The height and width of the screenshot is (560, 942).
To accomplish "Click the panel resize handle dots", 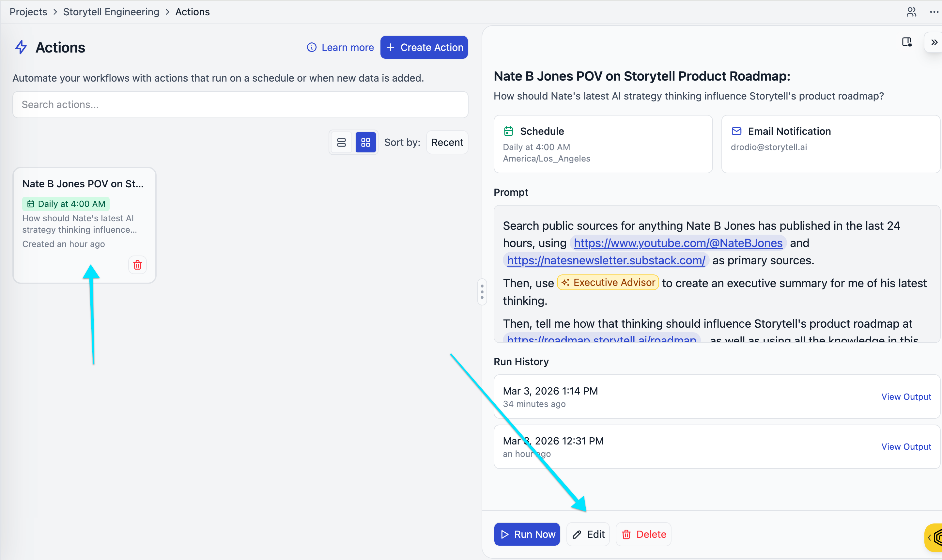I will click(482, 292).
